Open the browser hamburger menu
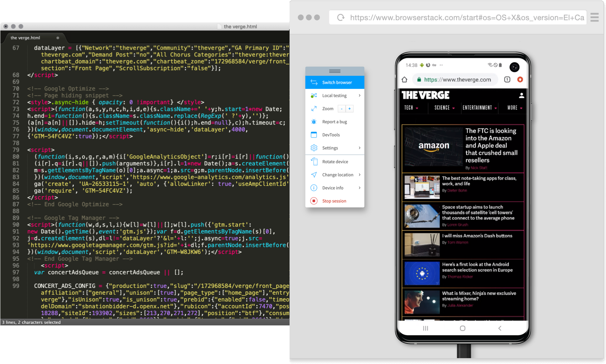This screenshot has height=364, width=606. [x=594, y=17]
